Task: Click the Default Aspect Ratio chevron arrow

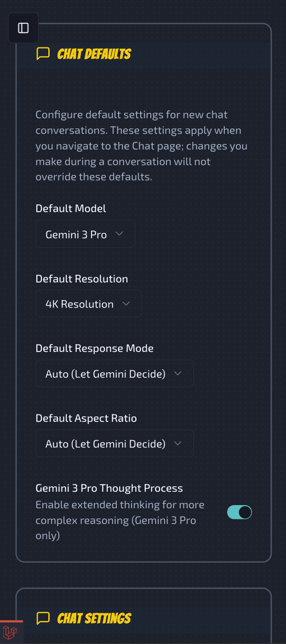Action: pyautogui.click(x=178, y=443)
